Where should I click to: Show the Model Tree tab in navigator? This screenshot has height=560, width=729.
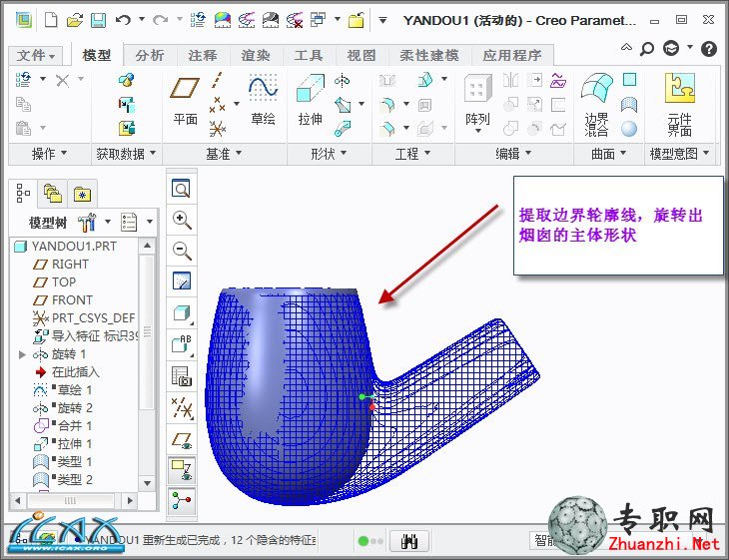[23, 193]
